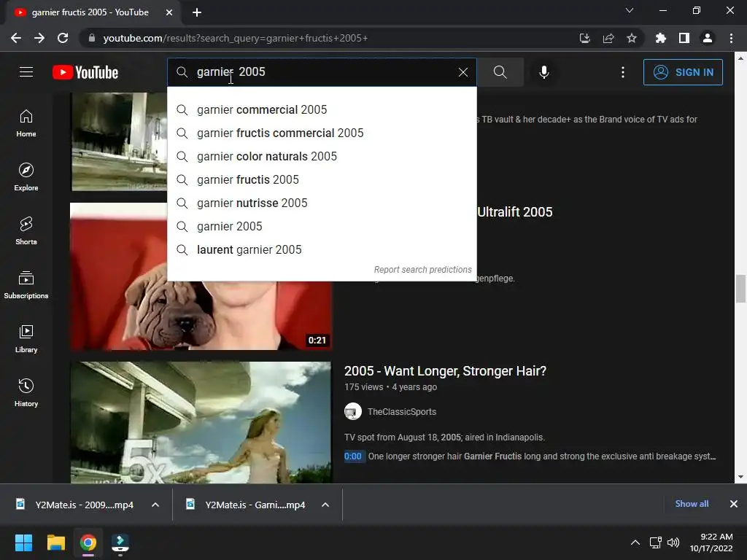747x560 pixels.
Task: Choose suggestion "garnier fructis commercial 2005"
Action: 322,133
